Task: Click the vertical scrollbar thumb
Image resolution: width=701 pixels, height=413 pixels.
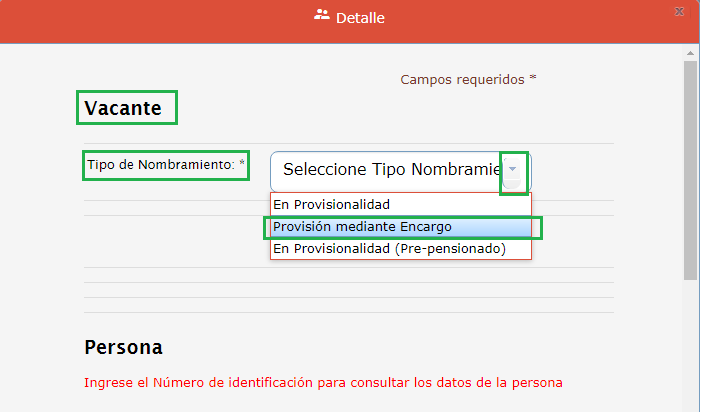Action: pyautogui.click(x=690, y=170)
